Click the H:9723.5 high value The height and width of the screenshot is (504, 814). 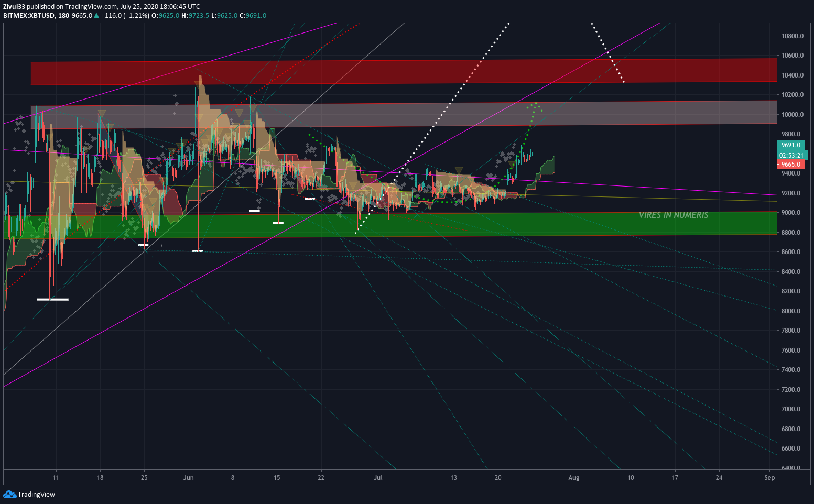tap(195, 16)
